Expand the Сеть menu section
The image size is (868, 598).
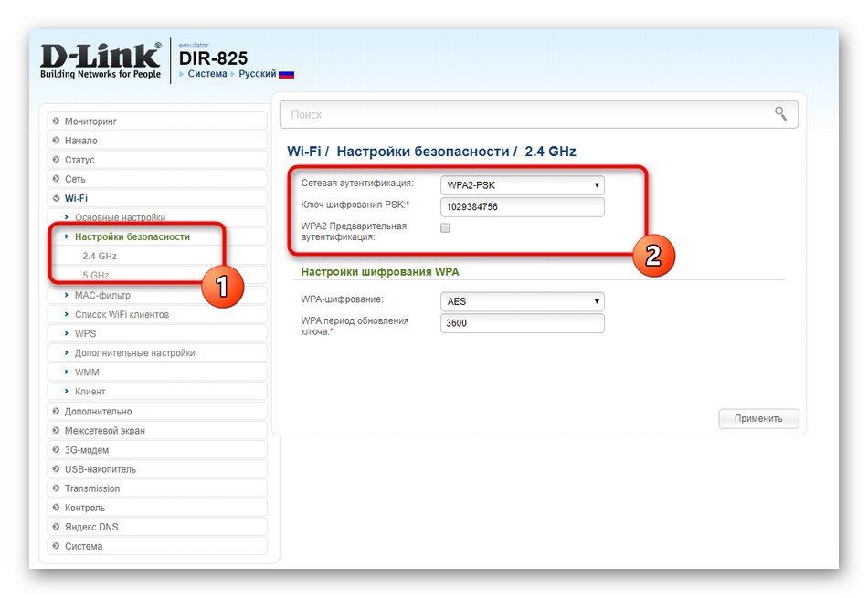pyautogui.click(x=157, y=179)
